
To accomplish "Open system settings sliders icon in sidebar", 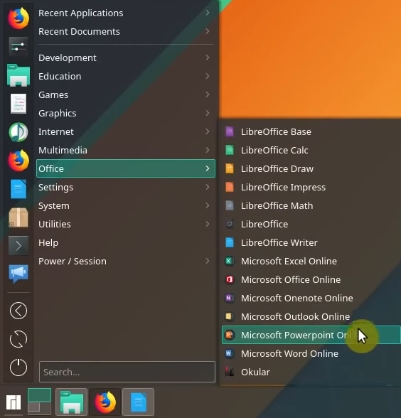I will click(18, 47).
